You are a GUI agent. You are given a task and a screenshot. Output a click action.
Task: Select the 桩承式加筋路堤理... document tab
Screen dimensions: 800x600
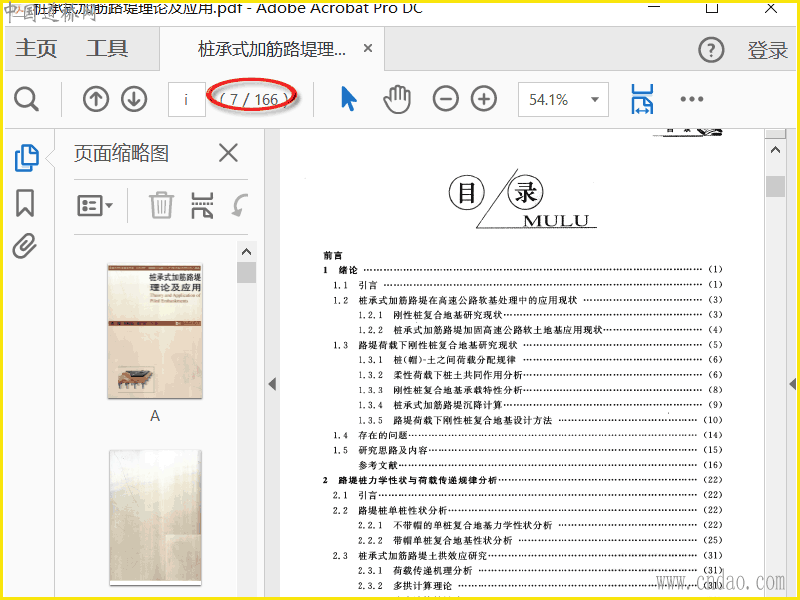click(x=271, y=49)
